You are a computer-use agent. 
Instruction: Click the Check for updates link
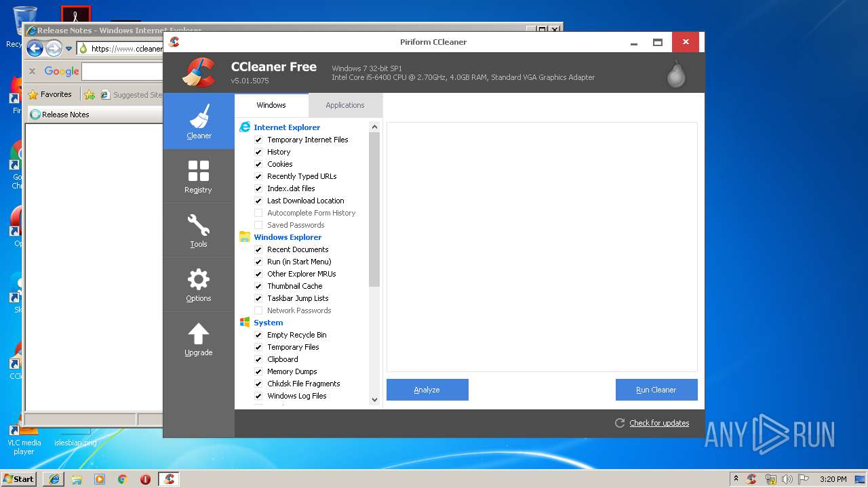(659, 423)
